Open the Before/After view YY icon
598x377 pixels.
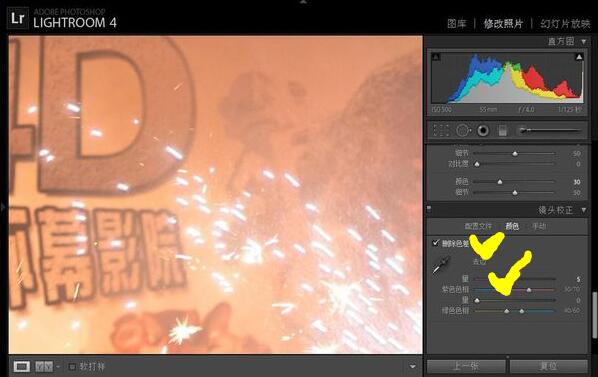[x=44, y=367]
